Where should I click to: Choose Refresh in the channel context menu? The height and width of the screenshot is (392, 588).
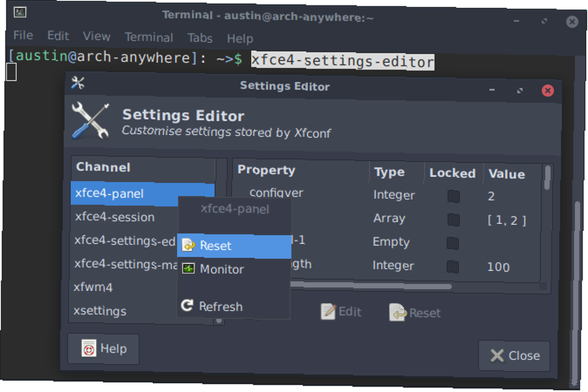(233, 306)
